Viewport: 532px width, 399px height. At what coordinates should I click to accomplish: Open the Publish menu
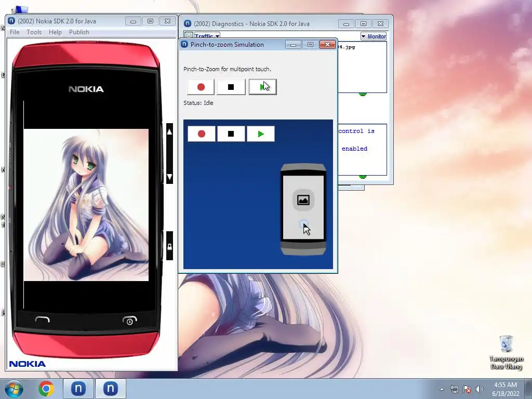pyautogui.click(x=79, y=32)
